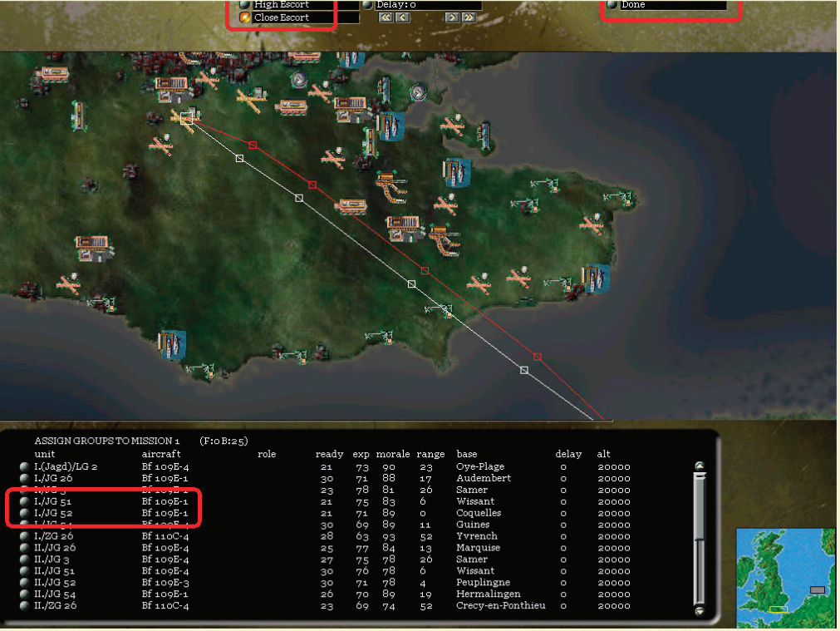840x631 pixels.
Task: Toggle the bullet for I./JG 26
Action: (x=24, y=478)
